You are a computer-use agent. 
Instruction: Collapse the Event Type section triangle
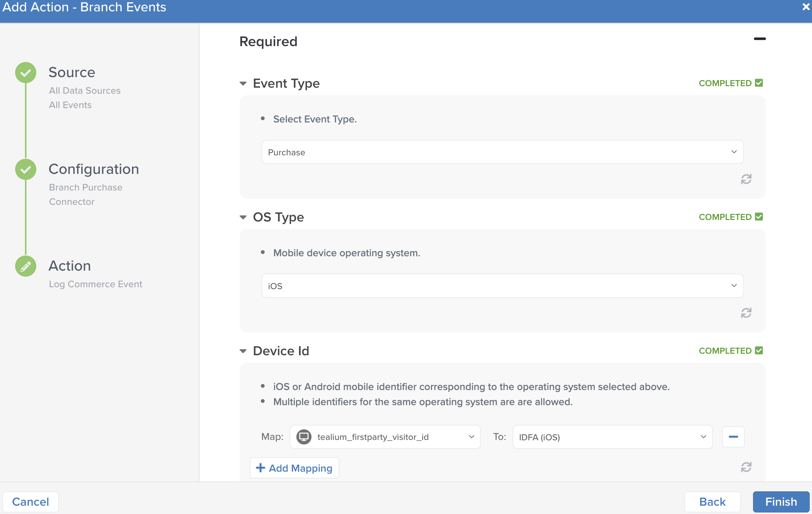243,84
